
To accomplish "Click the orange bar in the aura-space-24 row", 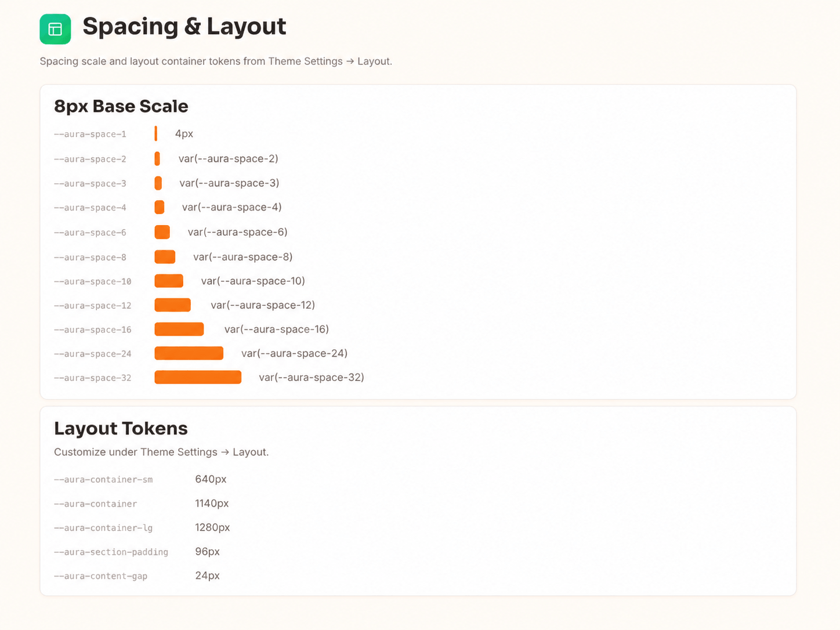I will [189, 353].
